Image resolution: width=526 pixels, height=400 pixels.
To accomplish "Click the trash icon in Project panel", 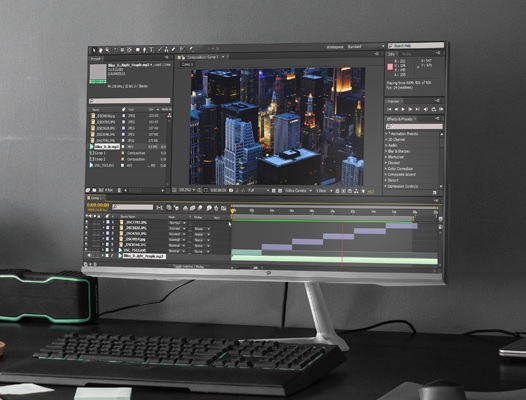I will click(119, 190).
